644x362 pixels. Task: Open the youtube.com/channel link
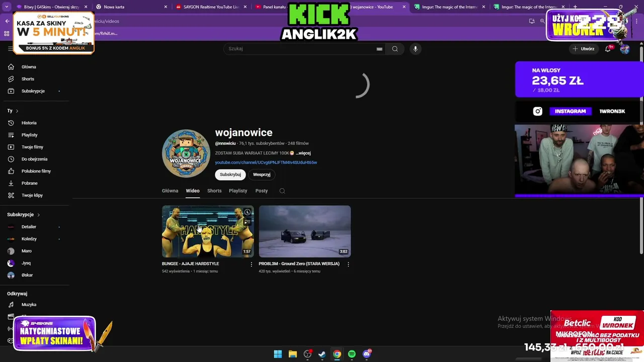[266, 162]
